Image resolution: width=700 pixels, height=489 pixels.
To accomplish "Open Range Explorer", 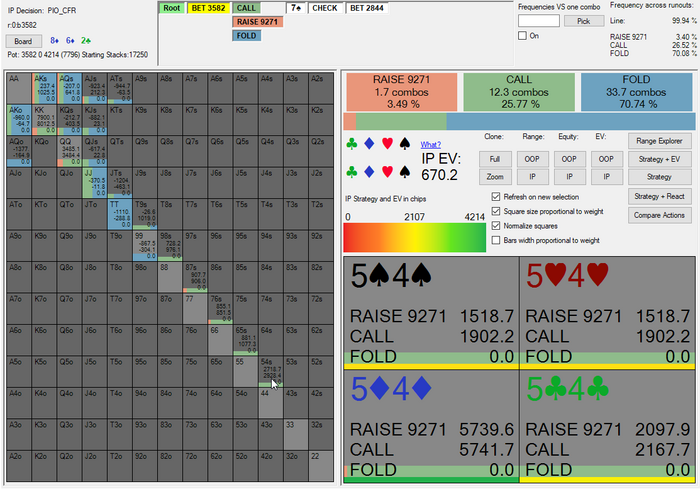I will (x=659, y=141).
